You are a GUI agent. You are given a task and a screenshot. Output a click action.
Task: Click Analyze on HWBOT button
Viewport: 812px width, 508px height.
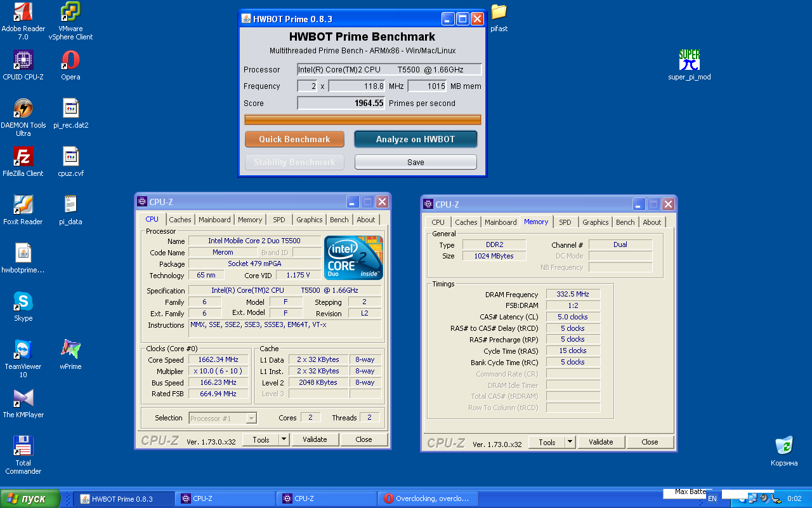tap(416, 139)
